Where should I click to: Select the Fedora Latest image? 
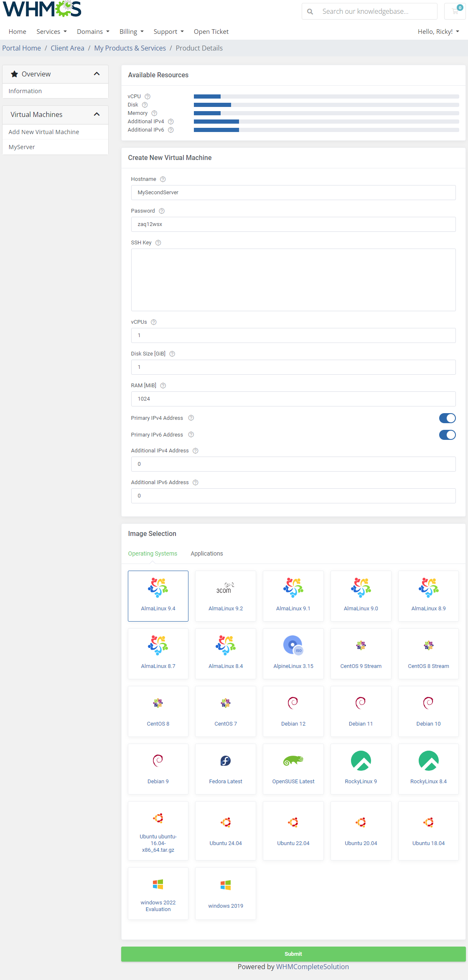226,769
